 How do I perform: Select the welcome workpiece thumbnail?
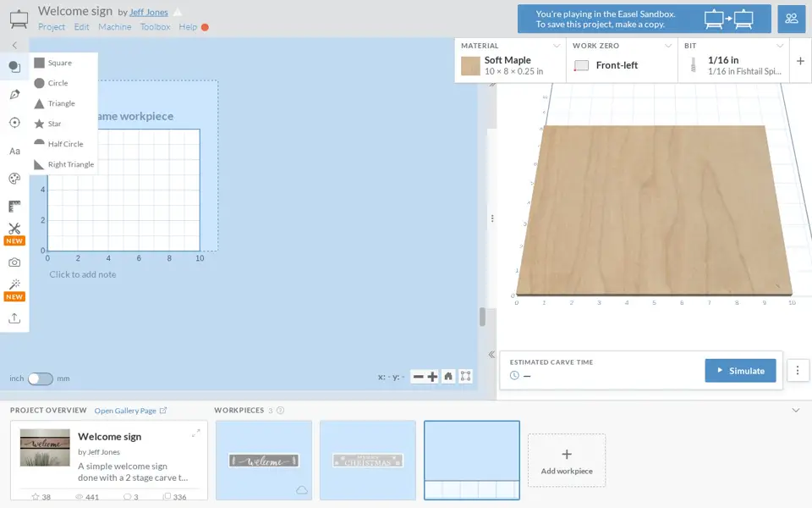(264, 461)
